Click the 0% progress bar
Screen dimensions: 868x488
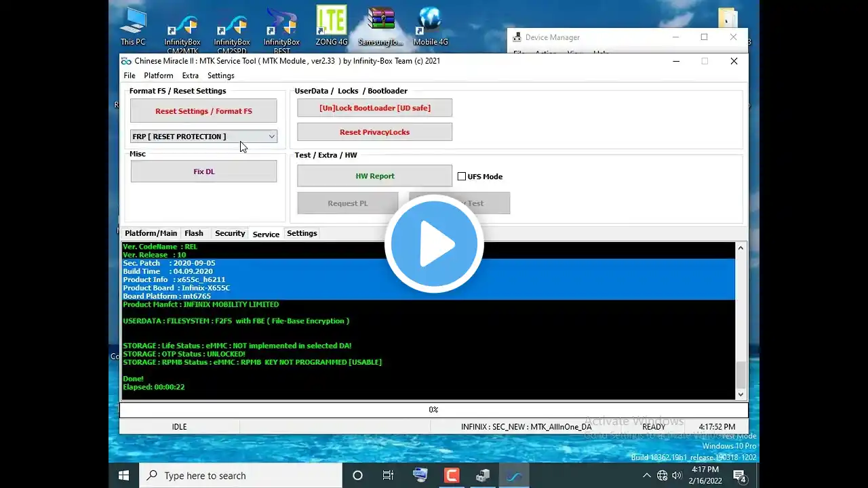pyautogui.click(x=433, y=409)
